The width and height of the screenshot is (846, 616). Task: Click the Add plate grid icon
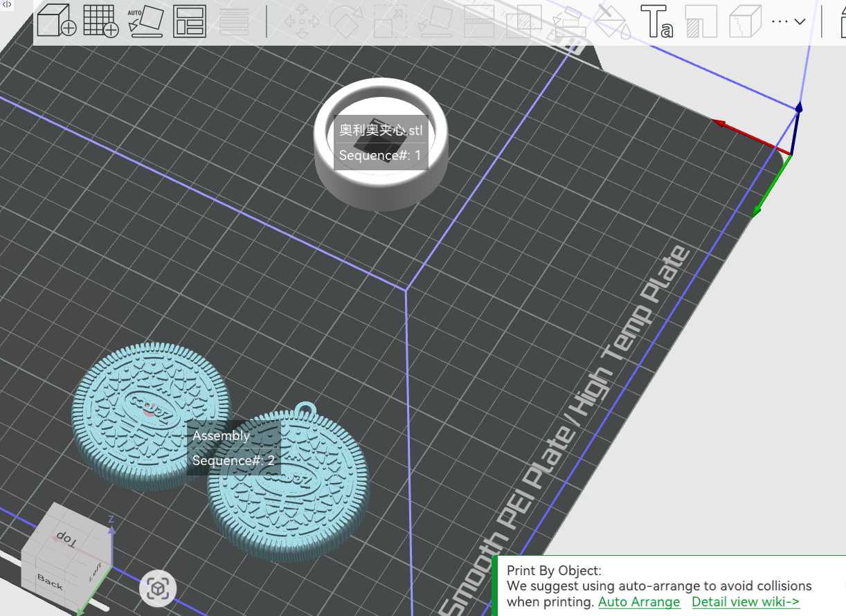(x=101, y=20)
